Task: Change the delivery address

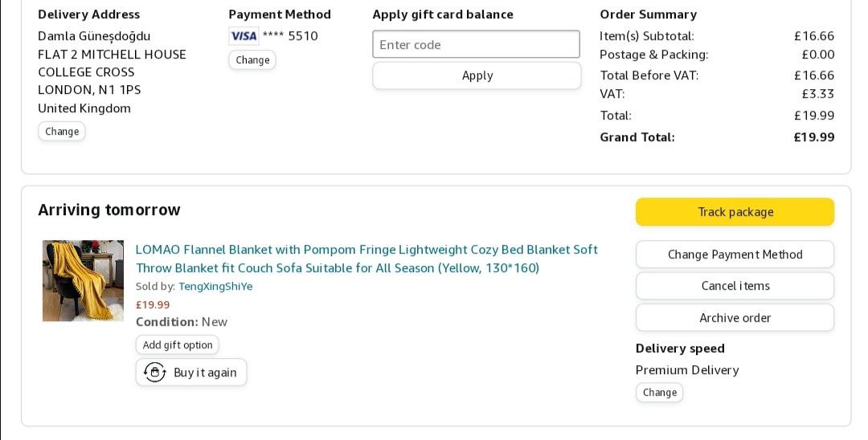Action: click(x=62, y=132)
